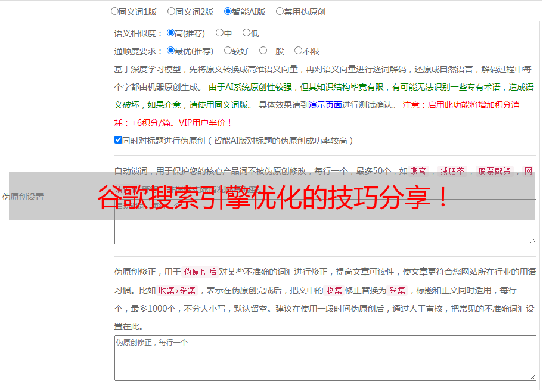This screenshot has width=543, height=392.
Task: Click the 通顺度要求 label
Action: tap(138, 51)
